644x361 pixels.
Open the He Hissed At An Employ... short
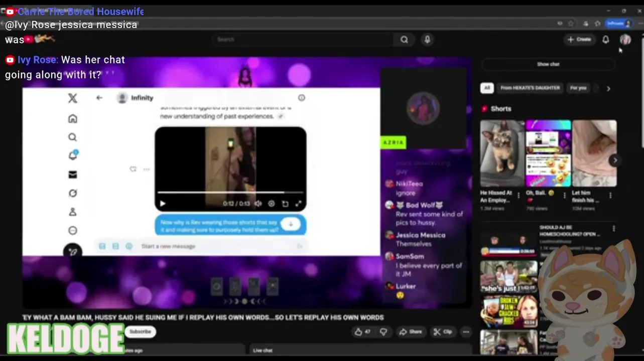pyautogui.click(x=502, y=153)
